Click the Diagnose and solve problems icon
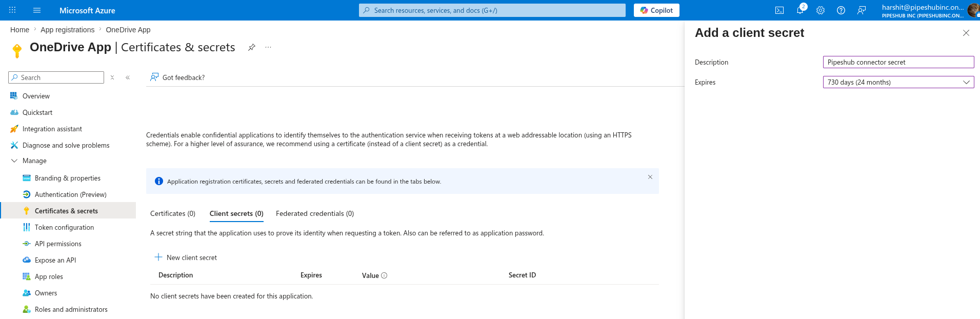Viewport: 980px width, 319px height. pos(14,145)
